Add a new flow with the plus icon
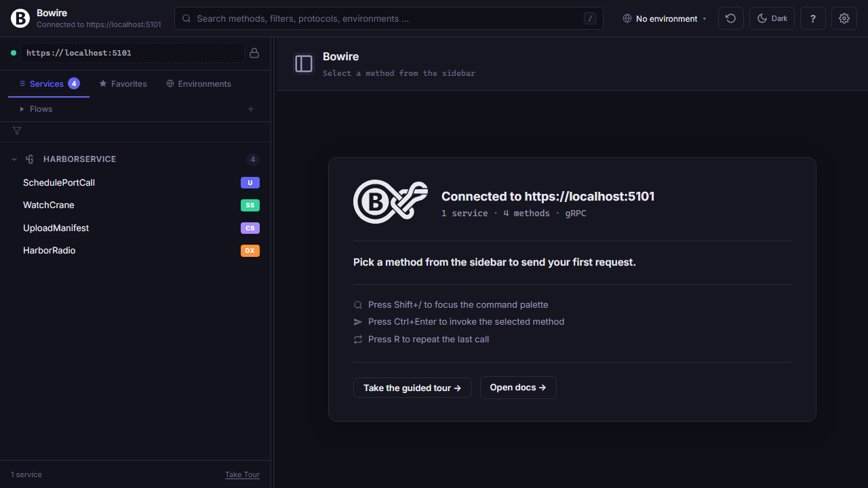This screenshot has height=488, width=868. coord(251,109)
